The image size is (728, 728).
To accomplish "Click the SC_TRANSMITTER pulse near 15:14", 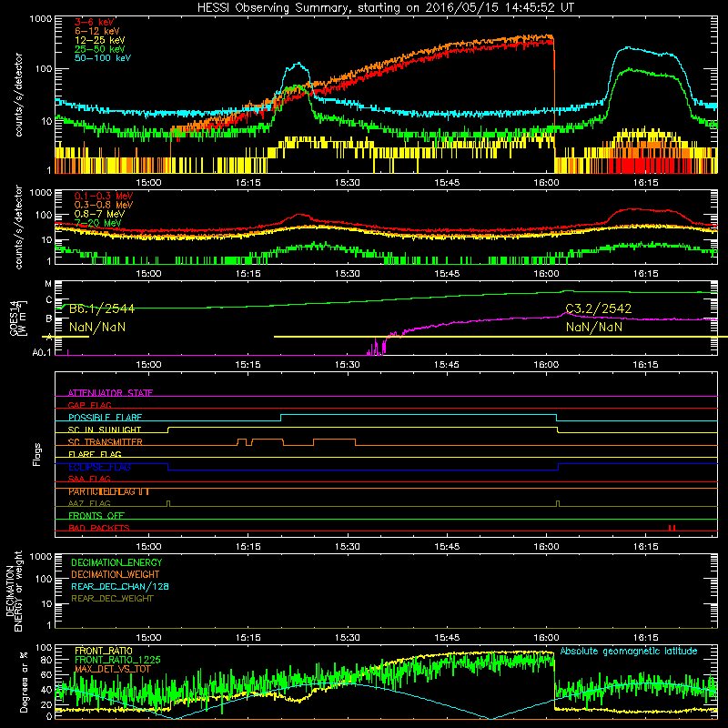I will click(x=241, y=441).
